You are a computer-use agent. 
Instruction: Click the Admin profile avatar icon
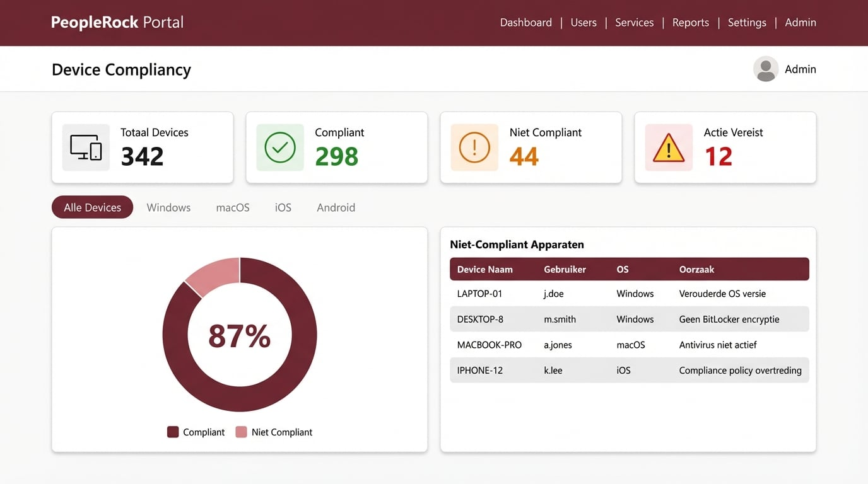pos(765,69)
